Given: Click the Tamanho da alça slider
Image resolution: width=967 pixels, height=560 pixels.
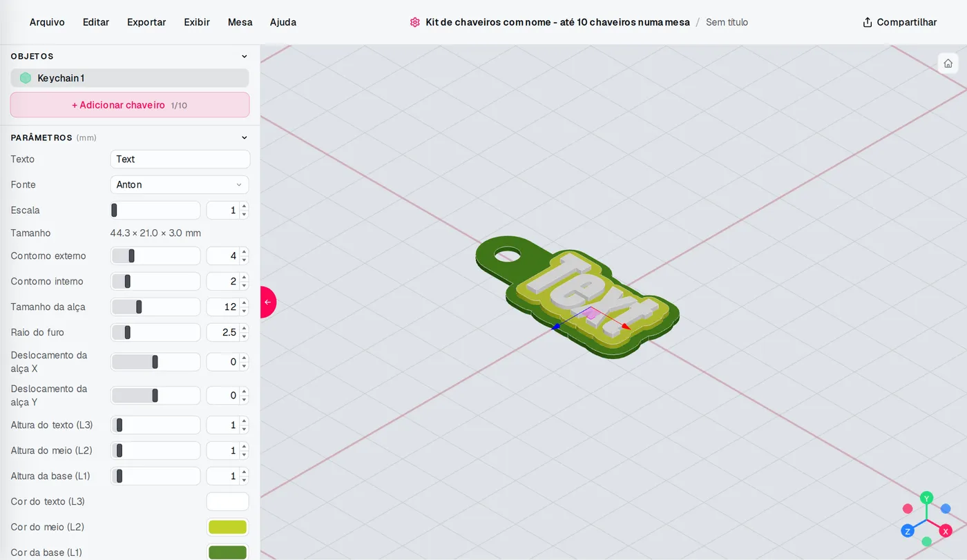Looking at the screenshot, I should pyautogui.click(x=155, y=307).
